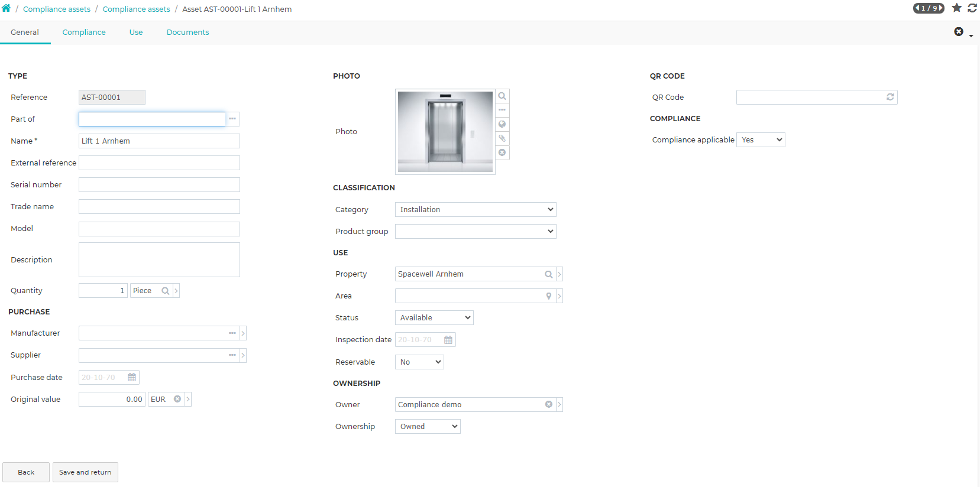Open Reservable dropdown
980x487 pixels.
(x=419, y=362)
